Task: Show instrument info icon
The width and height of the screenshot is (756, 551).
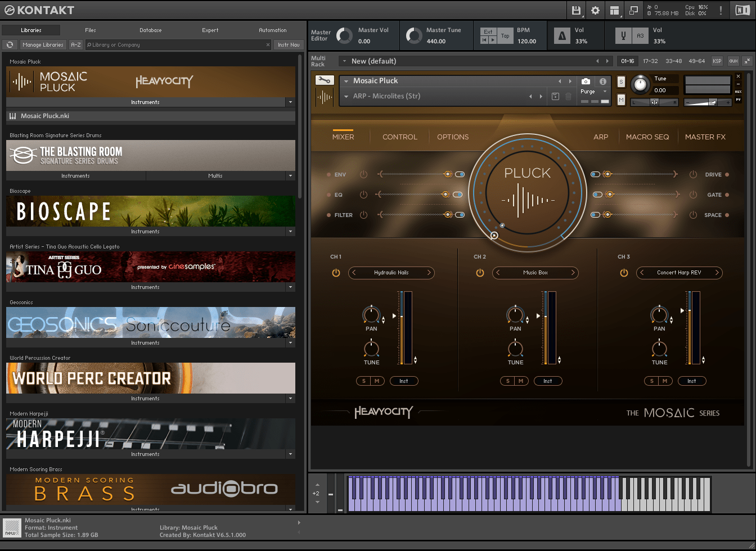Action: (x=603, y=82)
